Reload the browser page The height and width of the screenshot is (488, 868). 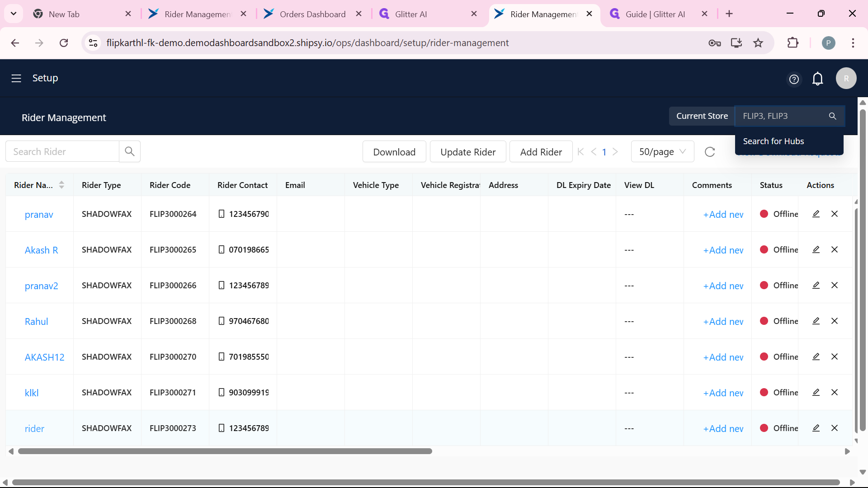click(64, 43)
